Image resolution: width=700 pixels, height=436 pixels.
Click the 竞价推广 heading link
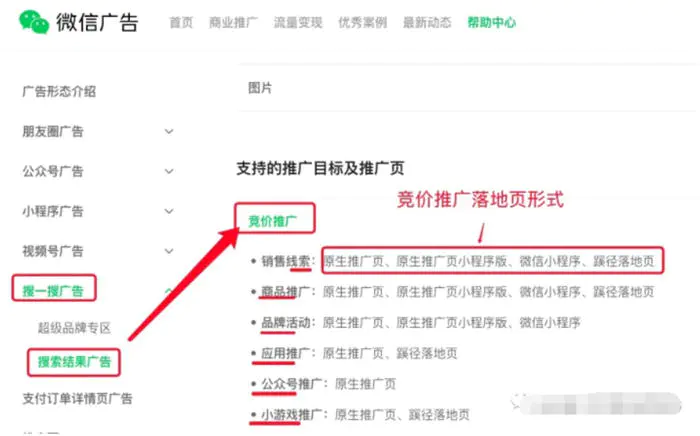click(274, 220)
